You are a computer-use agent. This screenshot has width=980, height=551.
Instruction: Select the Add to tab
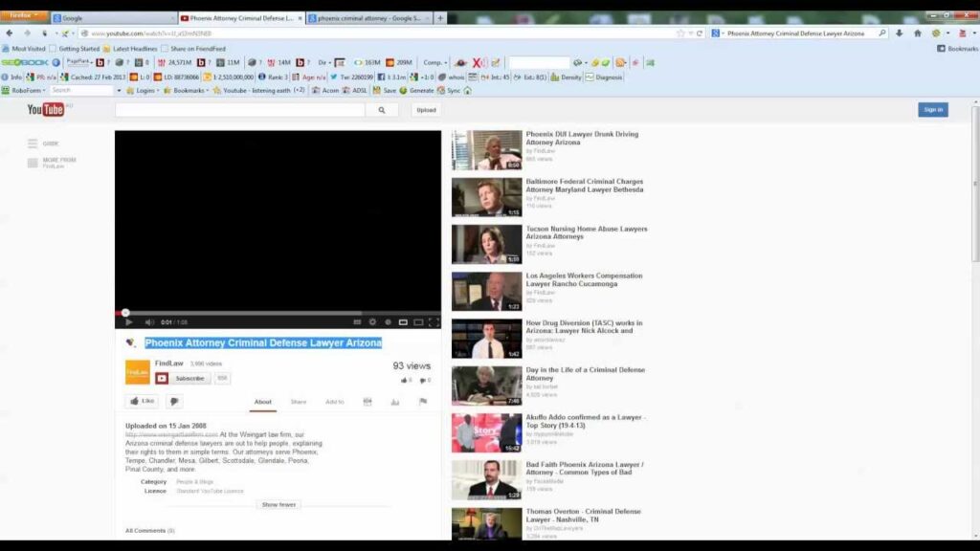pyautogui.click(x=334, y=402)
